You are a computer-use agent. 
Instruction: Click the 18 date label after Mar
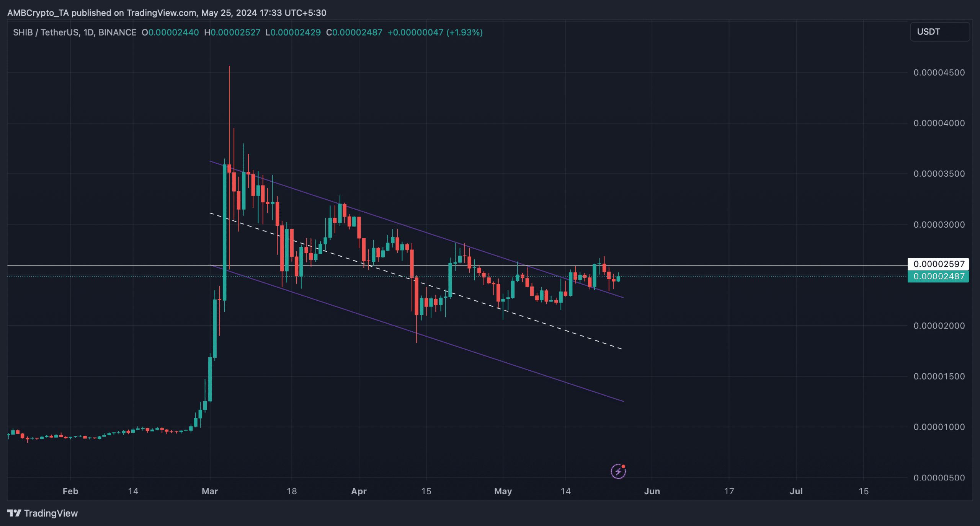pos(292,491)
